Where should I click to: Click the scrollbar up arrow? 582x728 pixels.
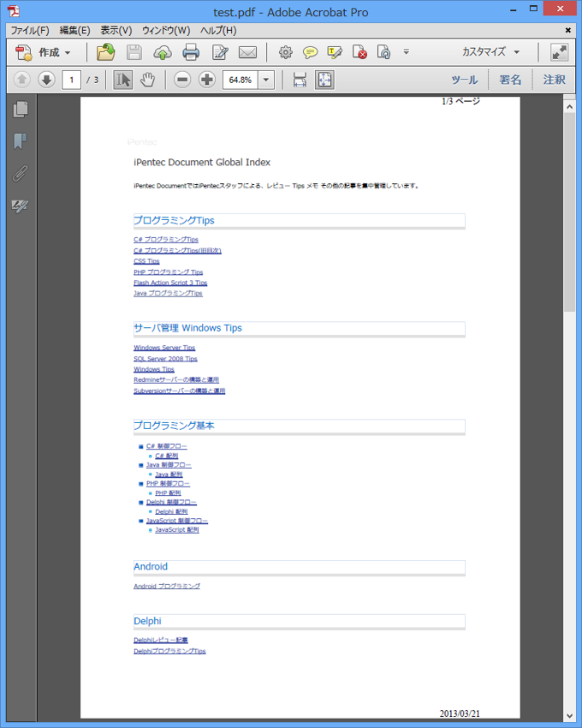click(569, 107)
